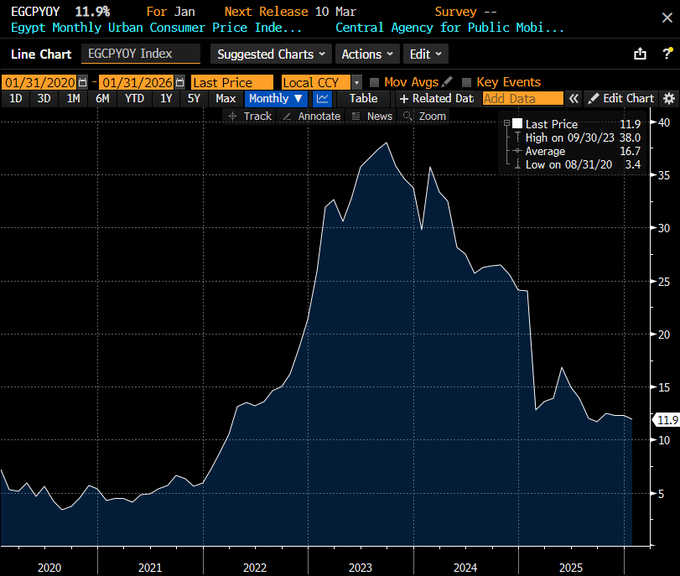Screen dimensions: 680x576
Task: Click the export chart icon
Action: tap(640, 54)
